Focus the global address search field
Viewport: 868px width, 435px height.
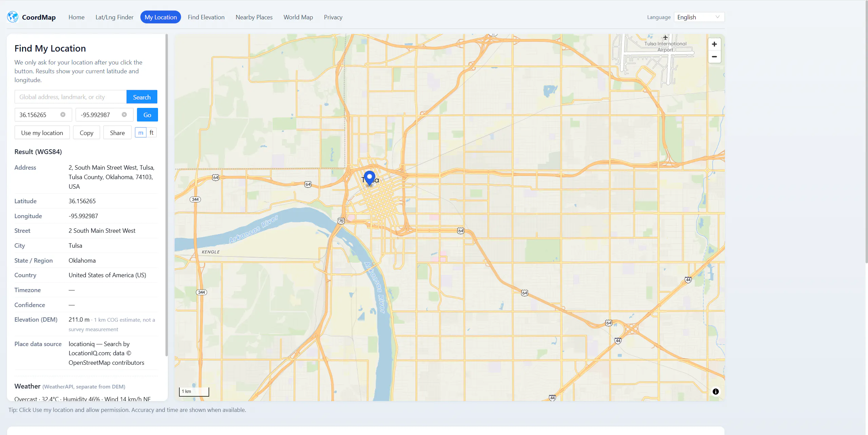[71, 97]
